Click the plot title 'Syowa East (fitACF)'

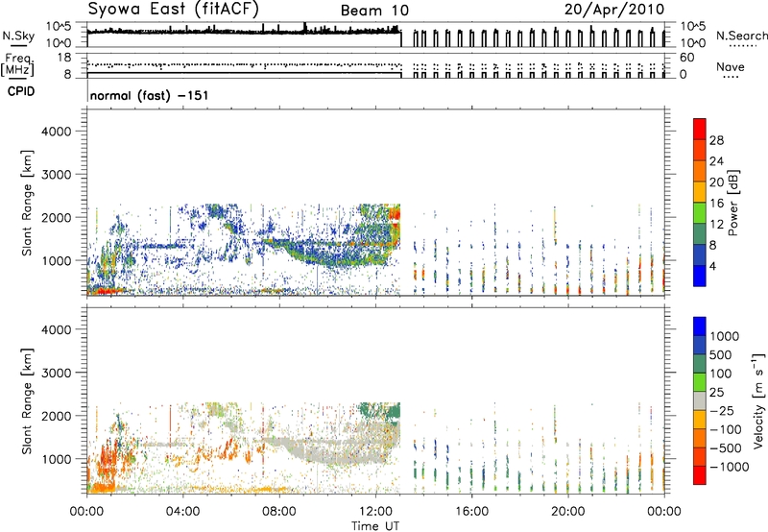[x=174, y=9]
